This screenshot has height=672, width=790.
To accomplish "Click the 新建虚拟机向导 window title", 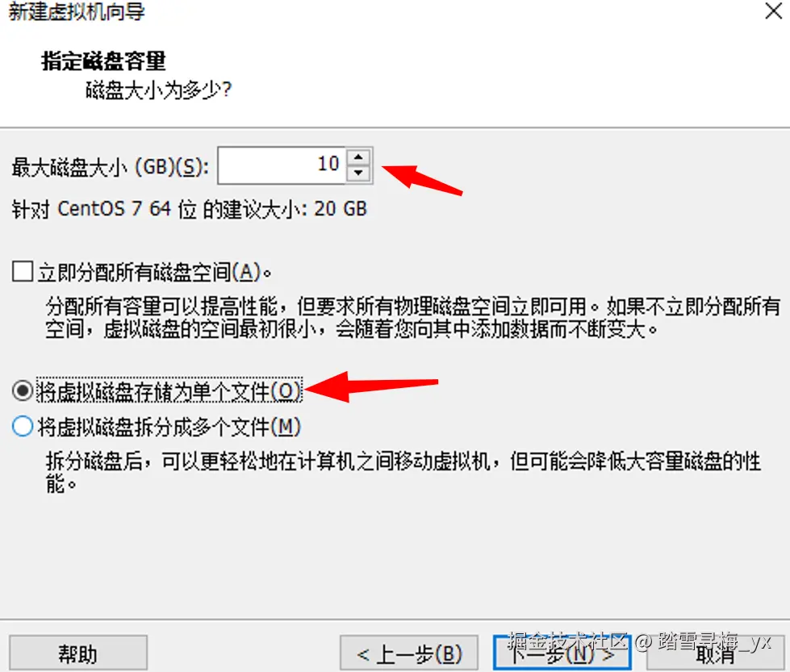I will tap(77, 11).
